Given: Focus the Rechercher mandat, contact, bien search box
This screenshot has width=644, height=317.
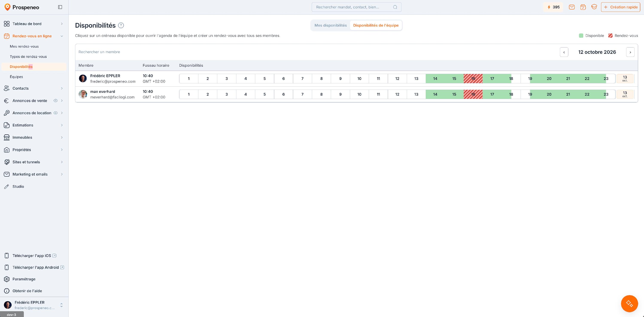Looking at the screenshot, I should coord(357,7).
